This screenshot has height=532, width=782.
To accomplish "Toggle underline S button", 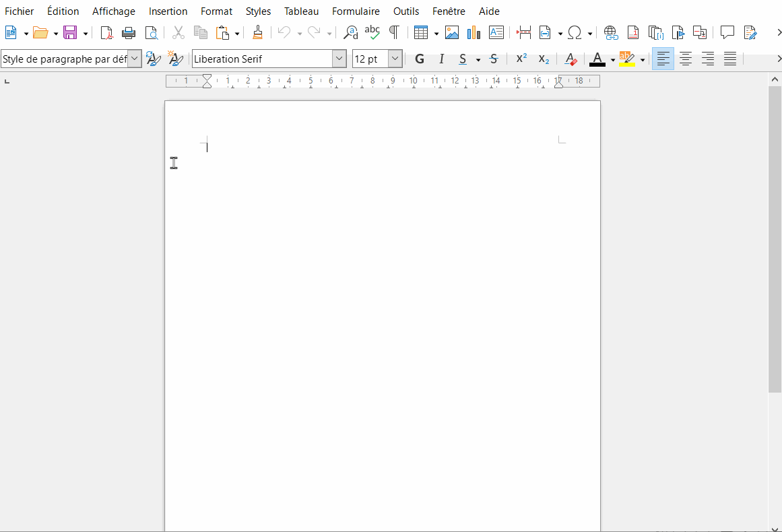I will [463, 59].
